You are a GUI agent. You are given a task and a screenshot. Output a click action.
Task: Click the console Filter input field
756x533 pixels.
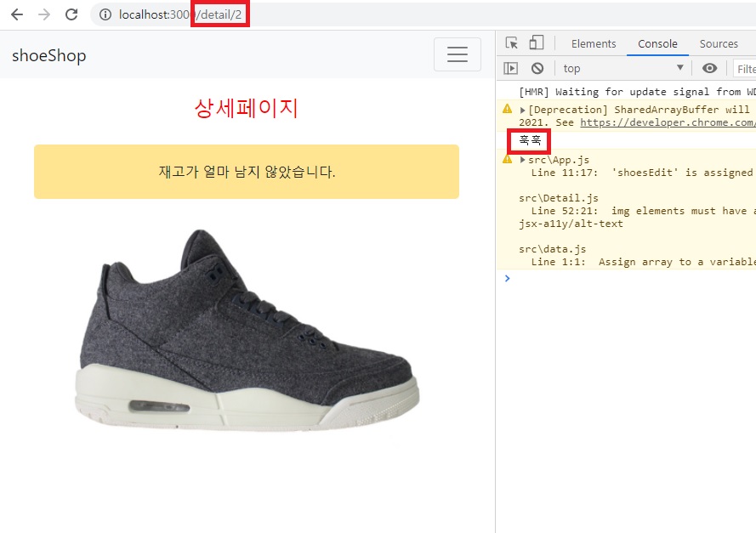click(x=745, y=69)
